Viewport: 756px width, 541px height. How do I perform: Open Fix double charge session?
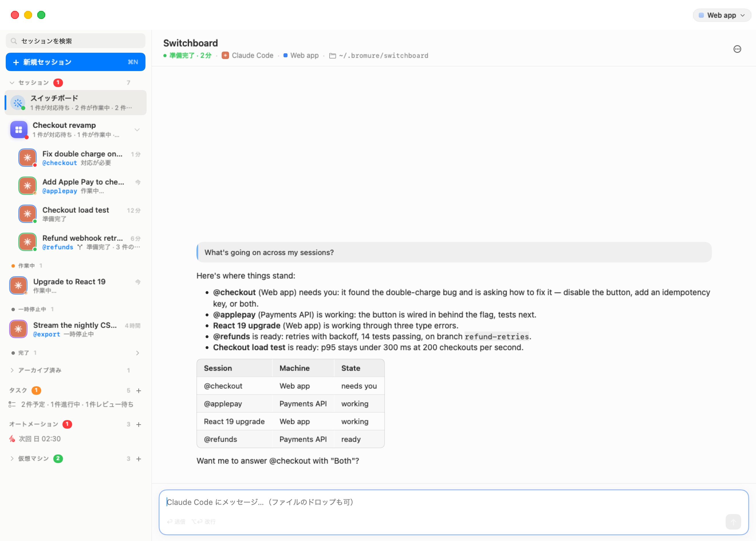(x=80, y=158)
